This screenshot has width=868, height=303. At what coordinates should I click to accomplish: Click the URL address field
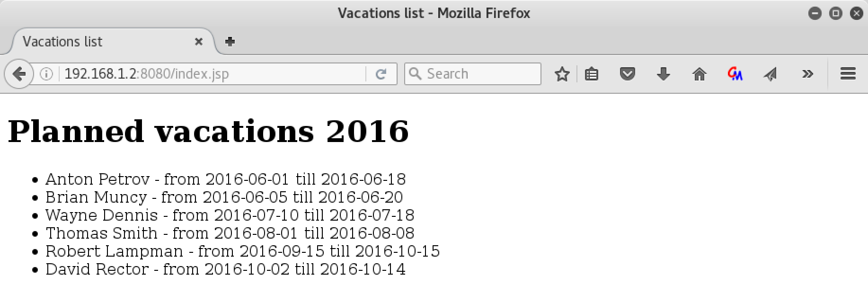[x=214, y=74]
